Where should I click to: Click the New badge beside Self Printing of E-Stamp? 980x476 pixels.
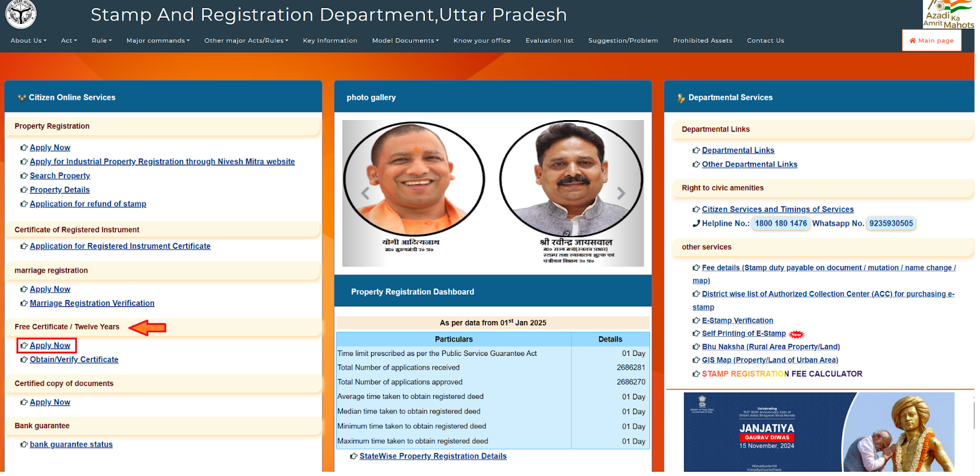pos(796,334)
